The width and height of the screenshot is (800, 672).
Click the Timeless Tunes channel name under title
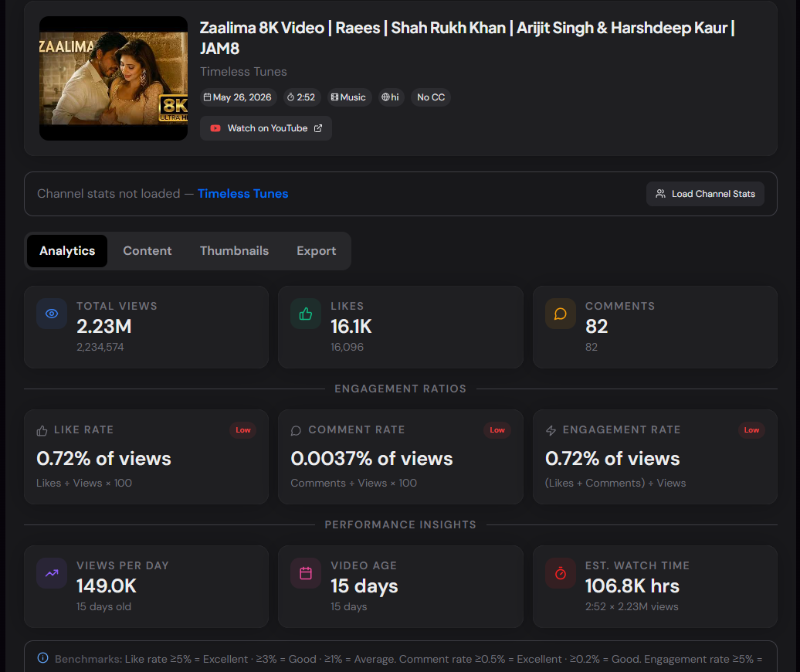(x=243, y=71)
